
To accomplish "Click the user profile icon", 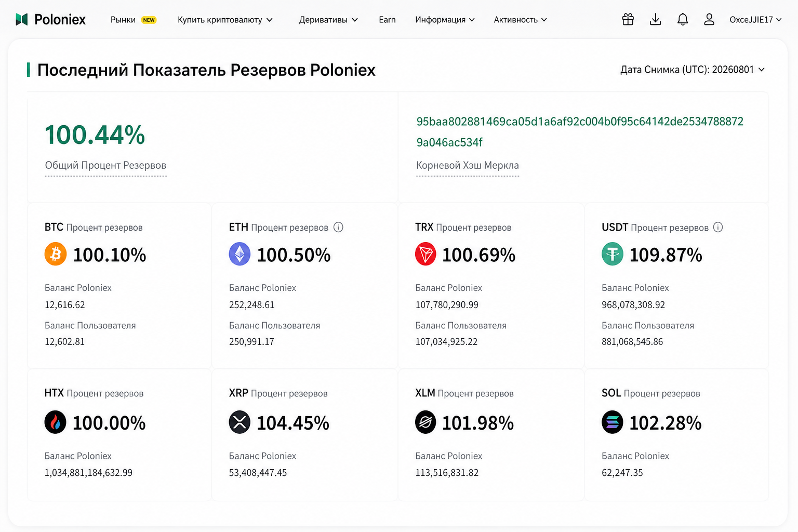I will coord(709,19).
